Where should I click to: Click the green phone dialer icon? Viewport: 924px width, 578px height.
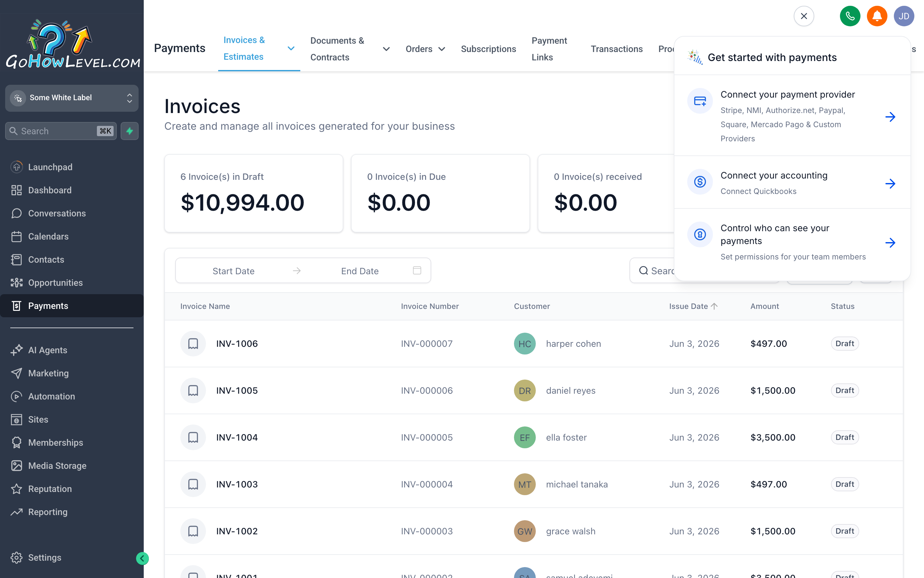coord(850,16)
